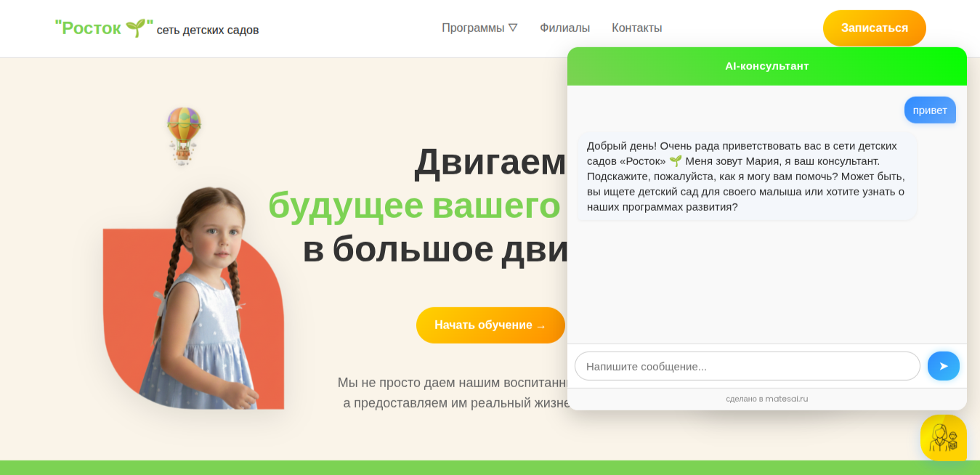This screenshot has width=980, height=475.
Task: Select the blue привет message bubble
Action: (x=930, y=110)
